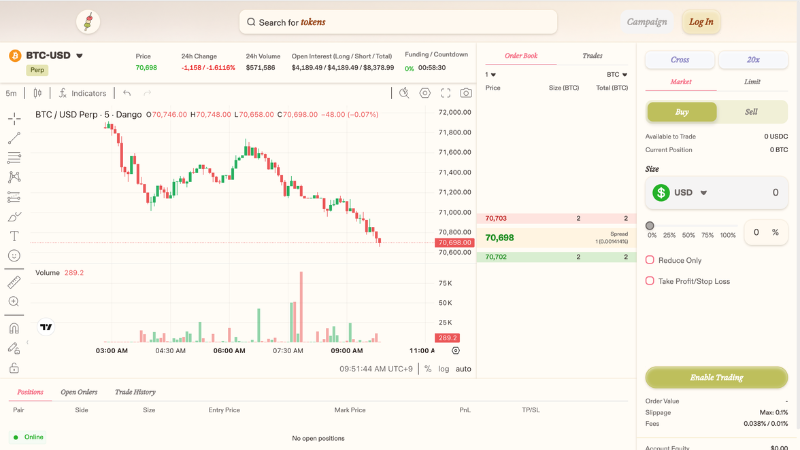Image resolution: width=800 pixels, height=450 pixels.
Task: Open the emoji icons tool
Action: (14, 256)
